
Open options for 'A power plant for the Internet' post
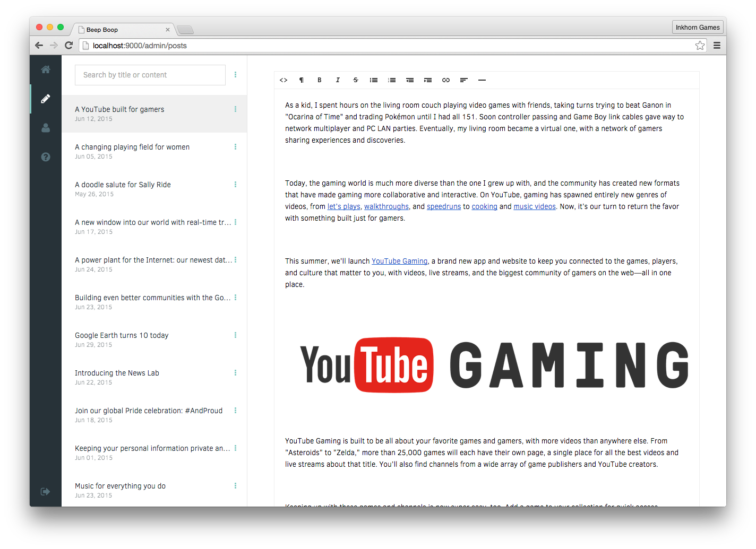pyautogui.click(x=235, y=260)
